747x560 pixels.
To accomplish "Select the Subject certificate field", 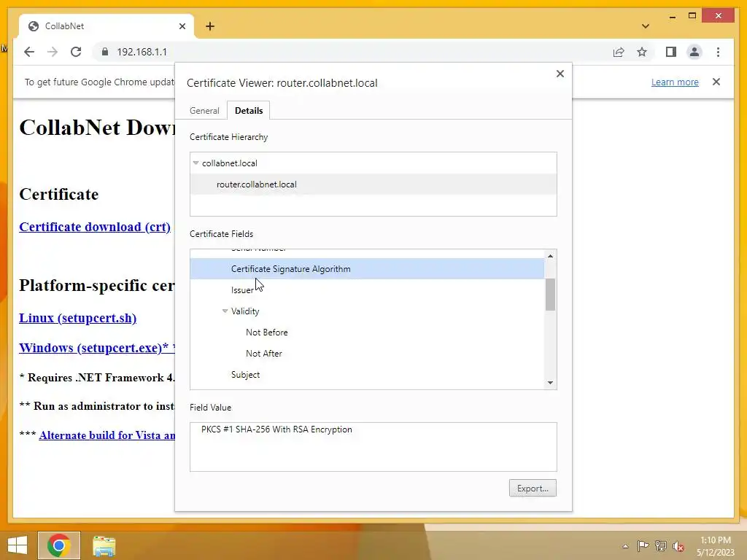I will tap(367, 375).
